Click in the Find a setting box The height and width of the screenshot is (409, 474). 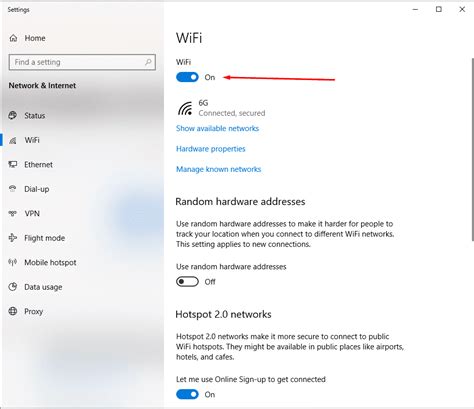tap(82, 62)
